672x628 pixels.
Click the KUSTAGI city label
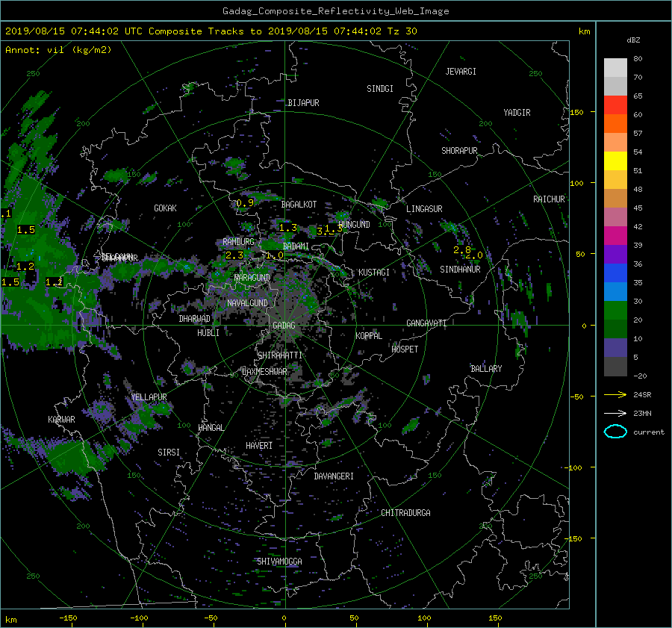coord(374,273)
